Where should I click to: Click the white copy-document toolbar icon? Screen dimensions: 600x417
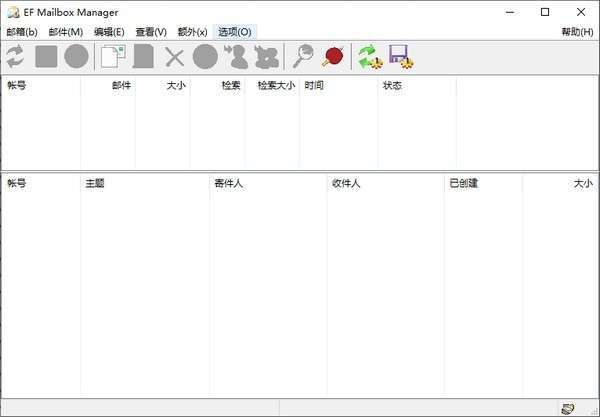[113, 57]
